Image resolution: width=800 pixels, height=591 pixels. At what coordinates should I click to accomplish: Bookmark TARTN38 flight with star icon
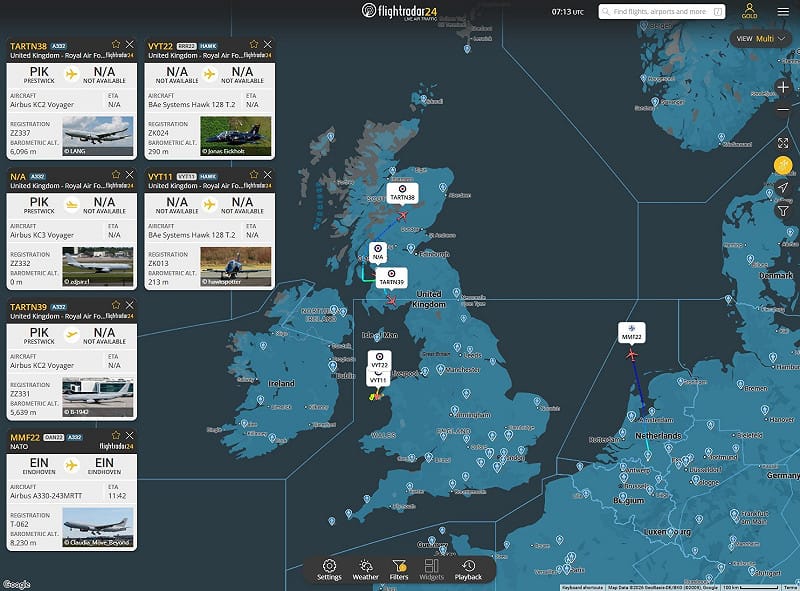(x=116, y=44)
